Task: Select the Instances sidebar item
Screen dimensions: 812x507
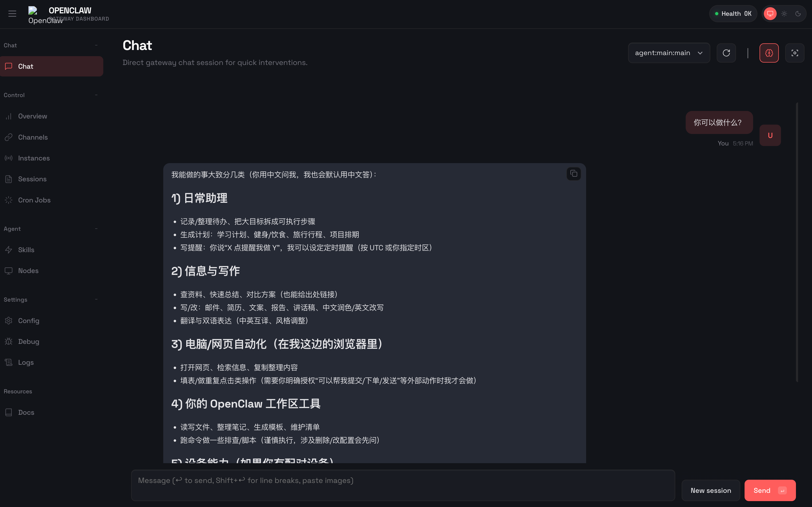Action: point(33,158)
